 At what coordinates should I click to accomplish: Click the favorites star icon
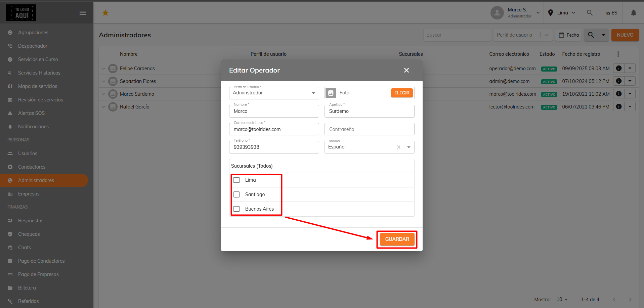[x=105, y=13]
